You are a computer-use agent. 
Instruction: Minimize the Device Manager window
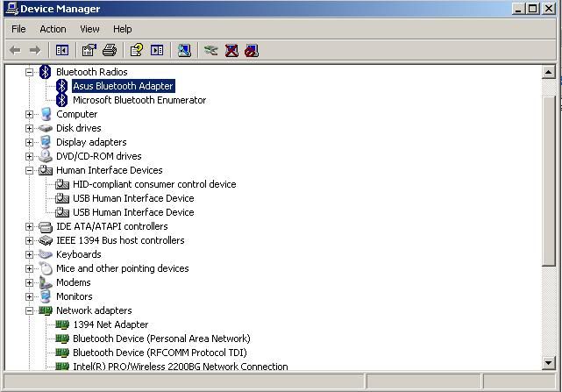coord(517,9)
